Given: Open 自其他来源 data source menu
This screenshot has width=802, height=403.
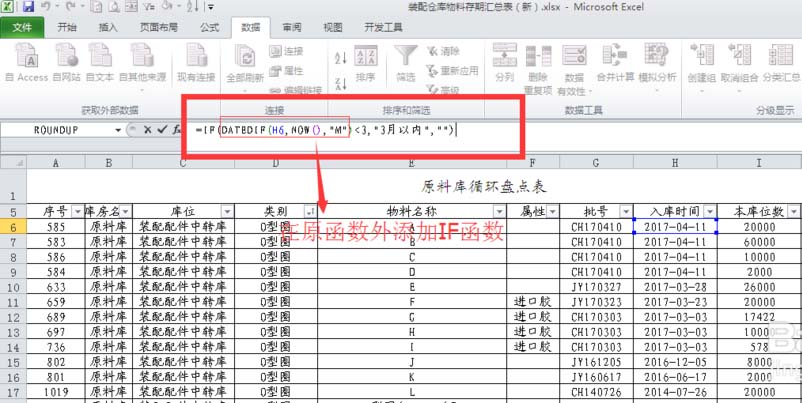Looking at the screenshot, I should coord(142,66).
